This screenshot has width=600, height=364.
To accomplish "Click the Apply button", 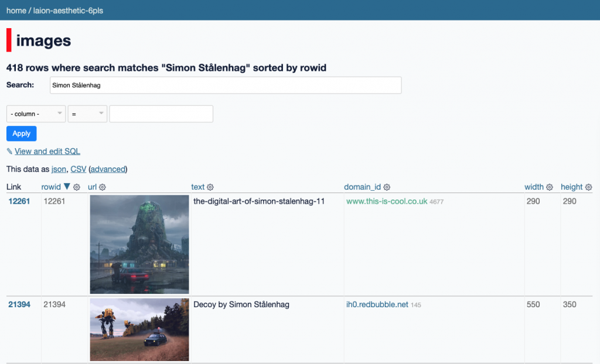I will (x=22, y=133).
